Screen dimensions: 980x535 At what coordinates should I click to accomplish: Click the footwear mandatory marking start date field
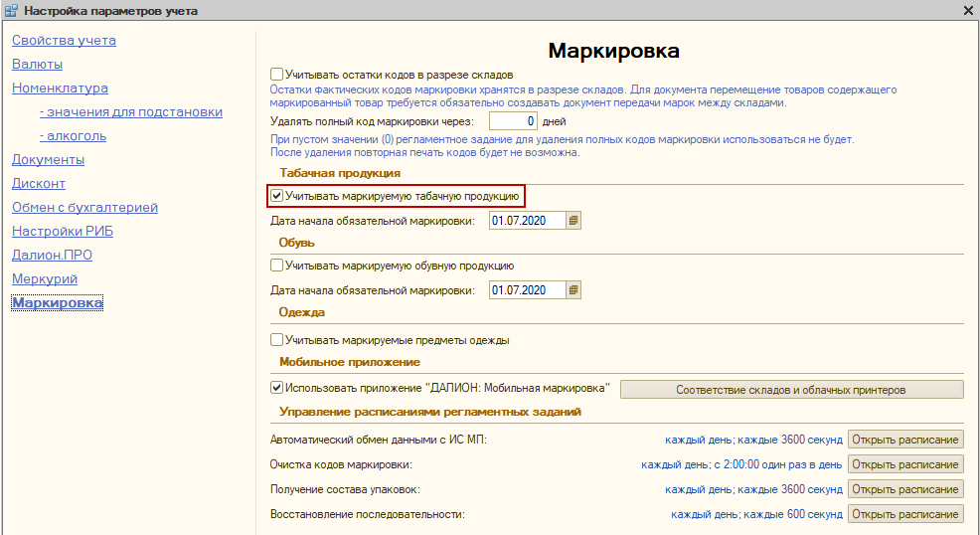tap(528, 290)
